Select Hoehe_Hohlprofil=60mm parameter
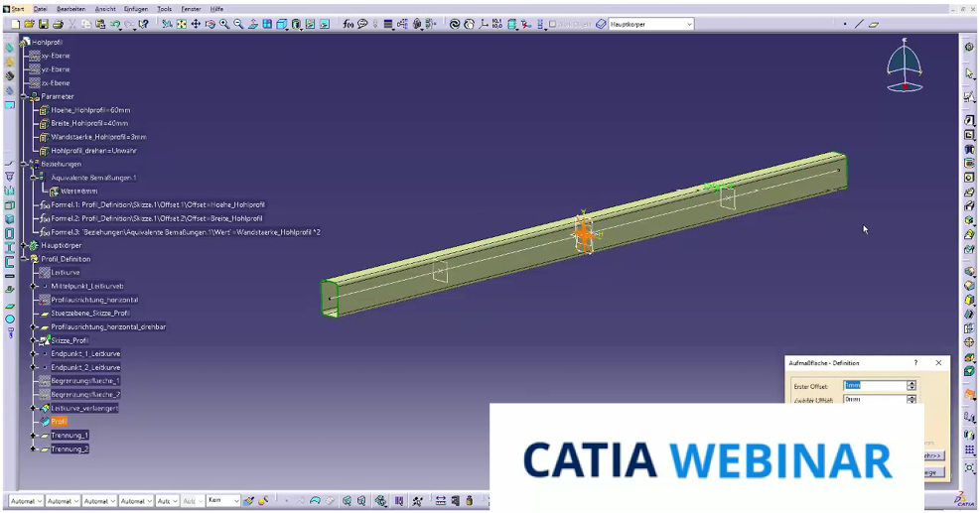 click(x=90, y=110)
